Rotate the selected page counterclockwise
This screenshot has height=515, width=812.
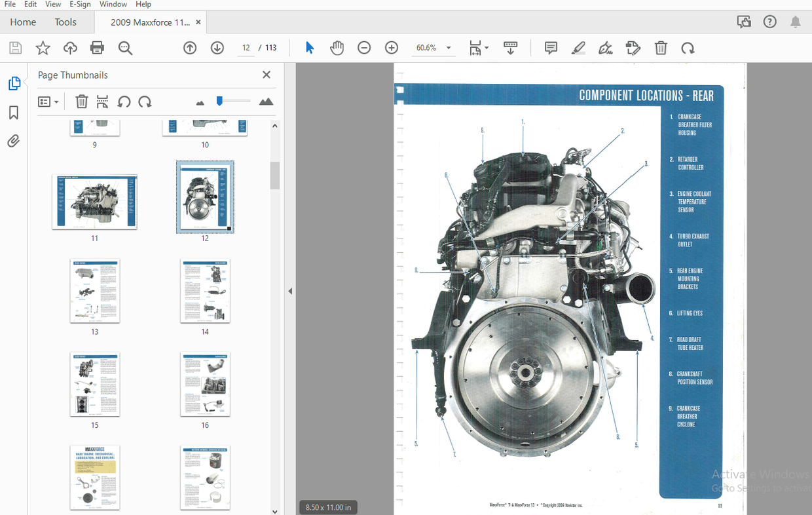tap(124, 101)
